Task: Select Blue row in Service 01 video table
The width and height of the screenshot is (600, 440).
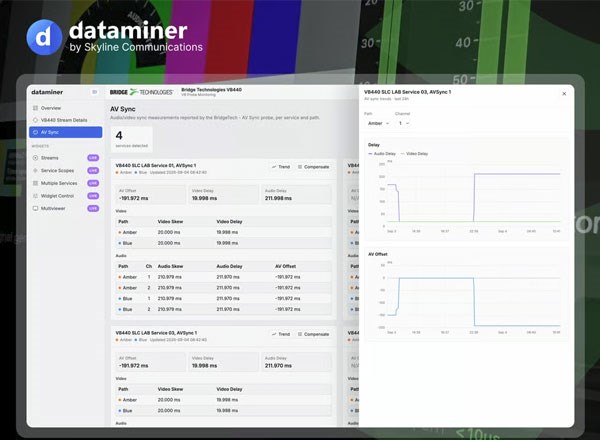Action: [x=223, y=243]
